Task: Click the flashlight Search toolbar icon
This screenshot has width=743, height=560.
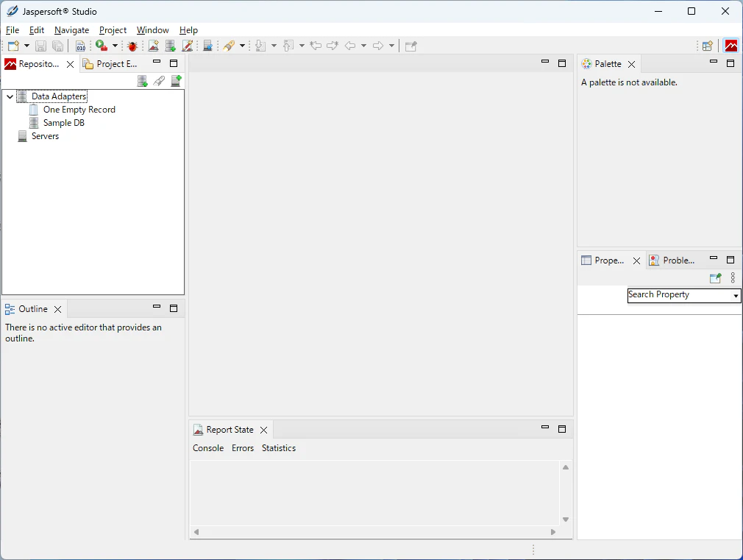Action: (x=230, y=46)
